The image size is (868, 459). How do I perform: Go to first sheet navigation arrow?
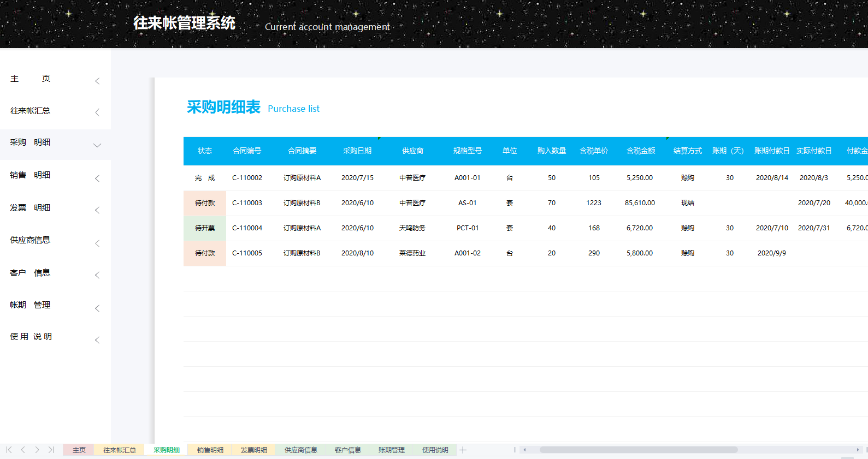click(9, 450)
